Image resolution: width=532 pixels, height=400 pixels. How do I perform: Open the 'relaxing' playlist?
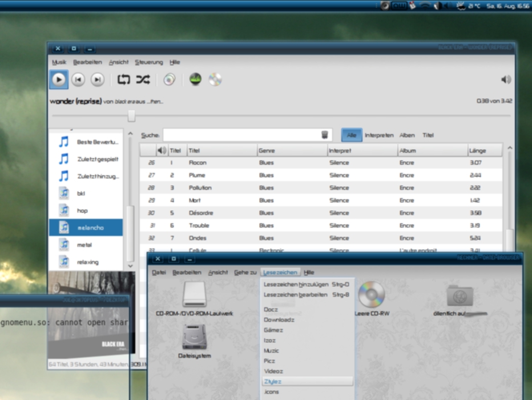[86, 262]
